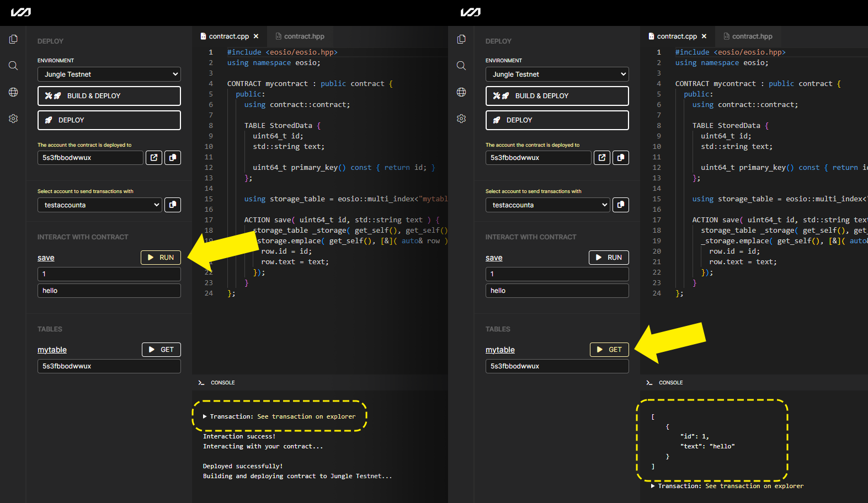The width and height of the screenshot is (868, 503).
Task: Click deployed account field 5s3fbbodwwux, left panel
Action: (90, 158)
